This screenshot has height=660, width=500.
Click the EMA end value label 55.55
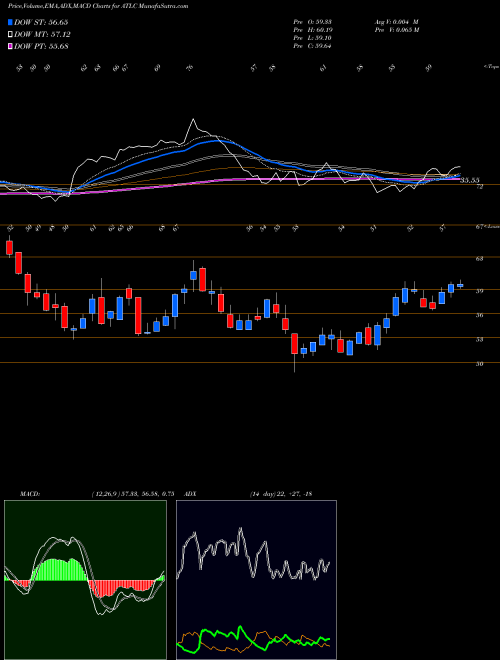tap(470, 180)
